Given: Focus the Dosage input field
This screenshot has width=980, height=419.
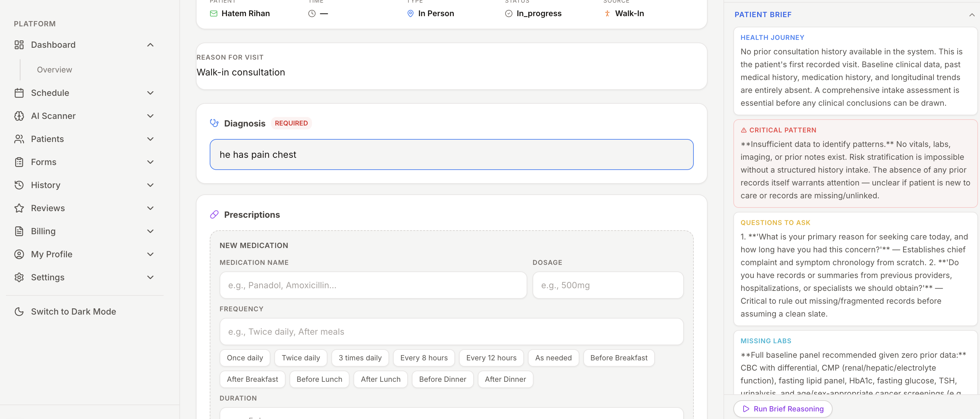Looking at the screenshot, I should [x=608, y=285].
